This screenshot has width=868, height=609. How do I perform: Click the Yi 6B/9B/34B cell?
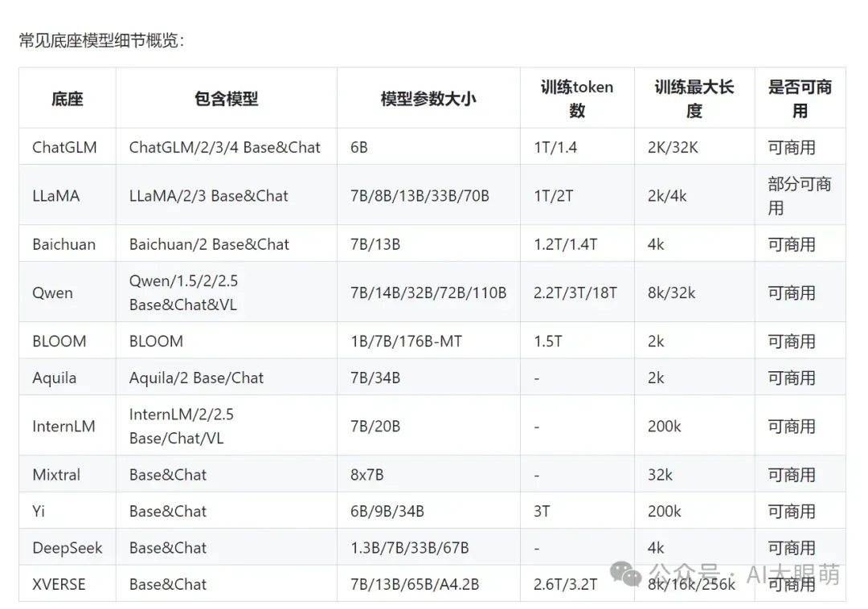click(428, 510)
